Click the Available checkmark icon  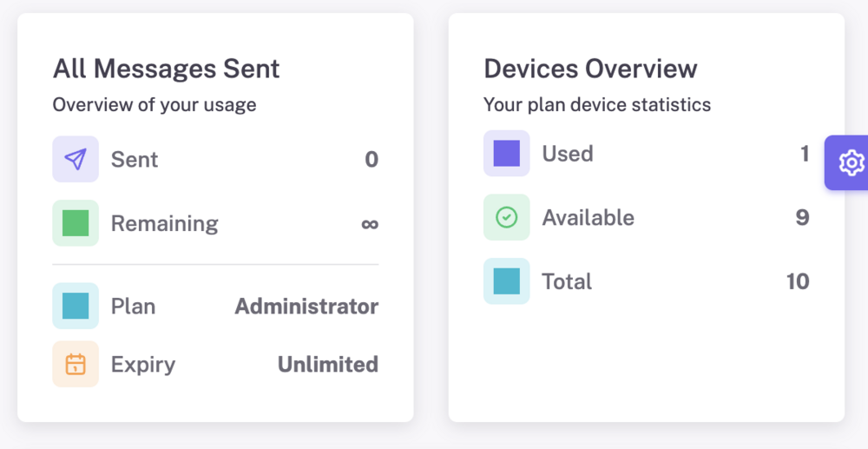[x=507, y=217]
